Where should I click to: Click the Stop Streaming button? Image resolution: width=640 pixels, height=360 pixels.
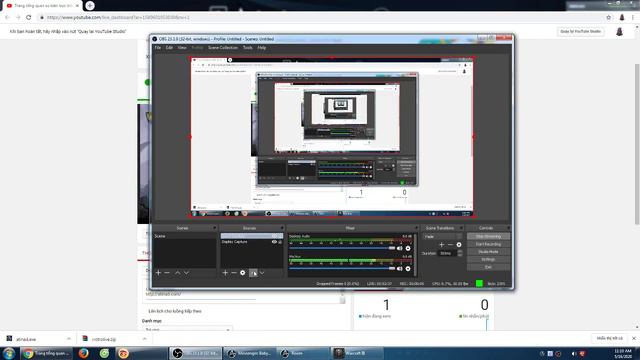(488, 236)
